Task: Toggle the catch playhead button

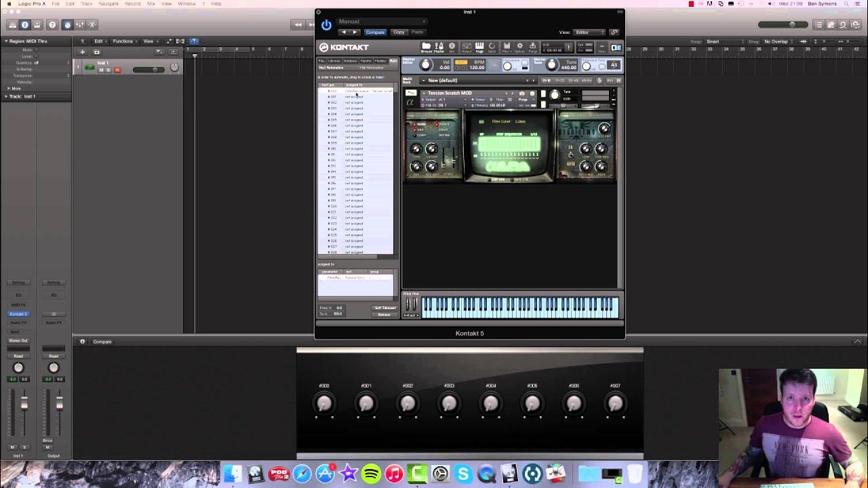Action: (193, 41)
